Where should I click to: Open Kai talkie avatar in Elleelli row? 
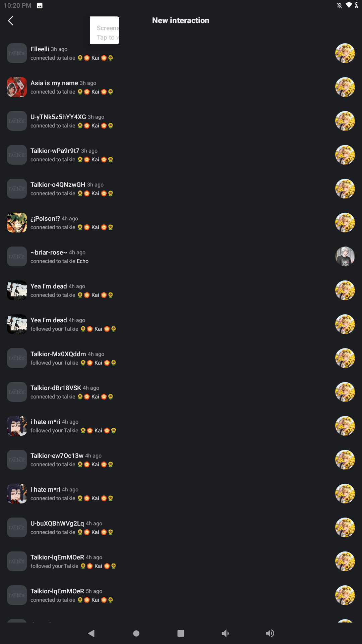pos(345,53)
